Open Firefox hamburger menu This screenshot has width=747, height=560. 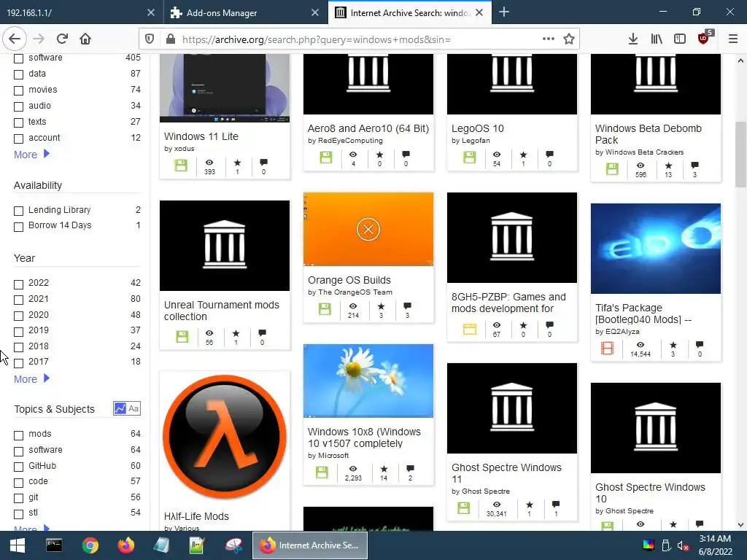tap(732, 39)
